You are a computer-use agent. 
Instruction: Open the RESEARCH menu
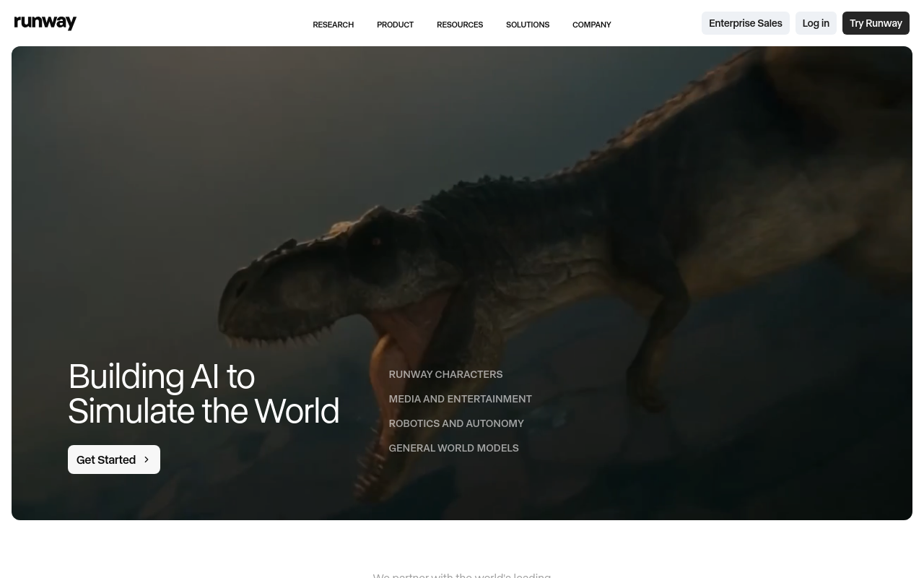(x=333, y=24)
